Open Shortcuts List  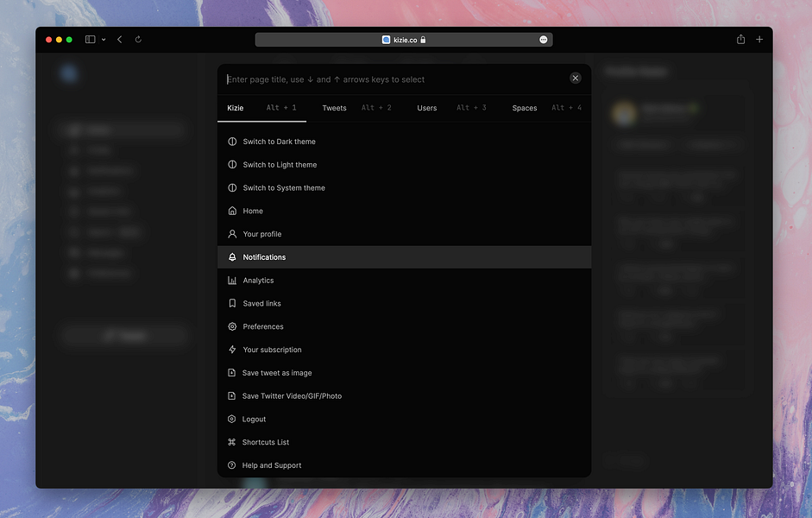click(x=404, y=442)
